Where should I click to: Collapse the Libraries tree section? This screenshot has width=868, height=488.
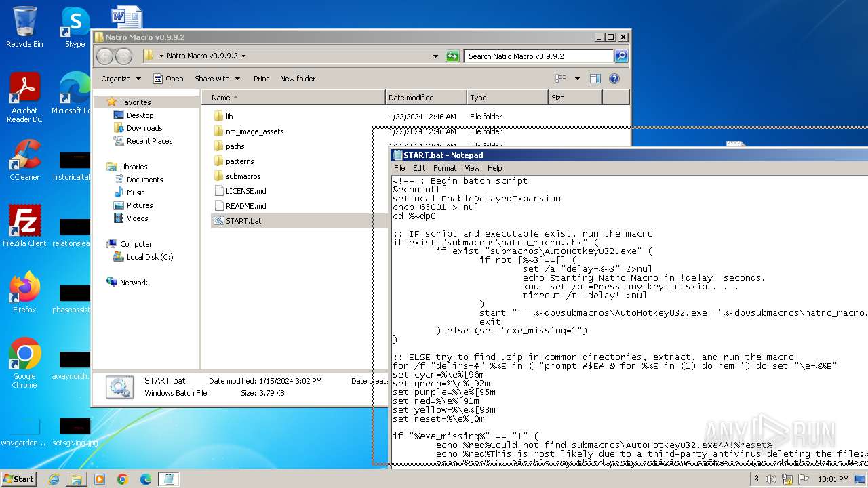pyautogui.click(x=101, y=167)
